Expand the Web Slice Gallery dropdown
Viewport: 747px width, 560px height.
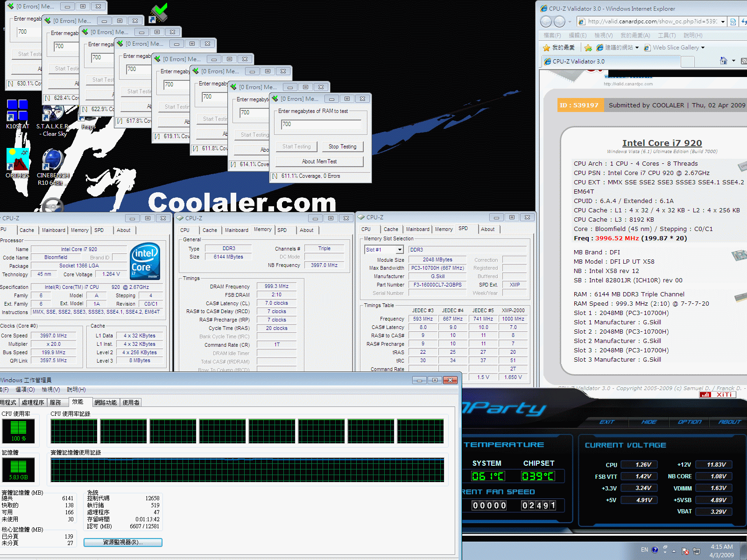(x=703, y=48)
